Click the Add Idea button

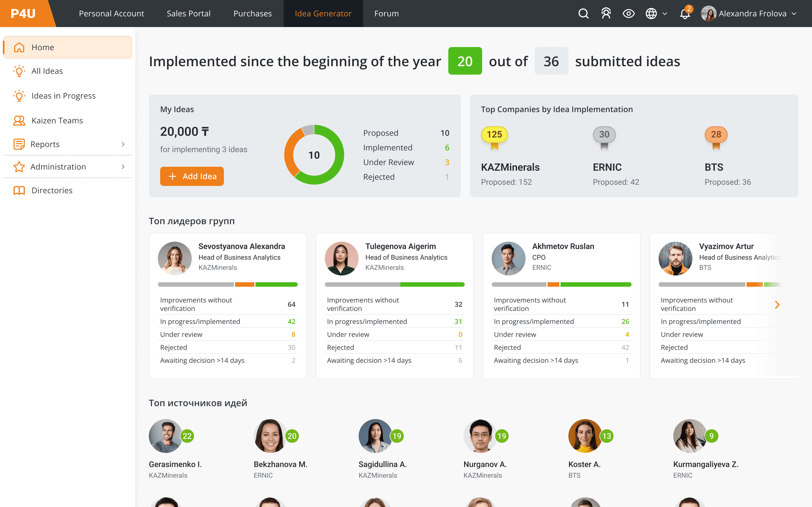point(192,176)
